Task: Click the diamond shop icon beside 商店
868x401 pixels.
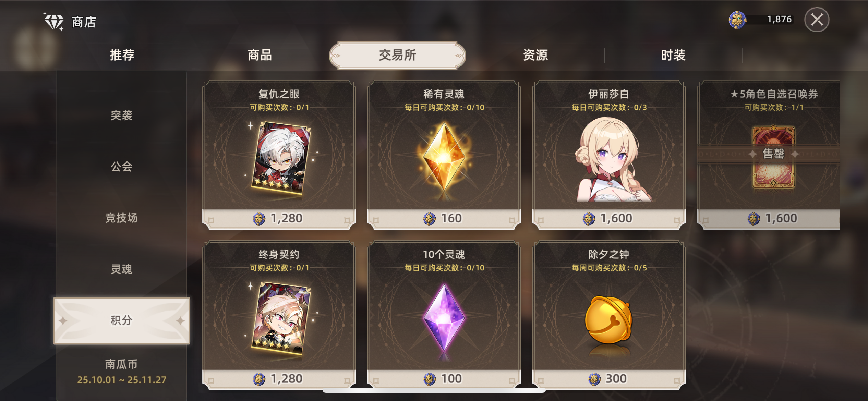Action: pos(54,22)
